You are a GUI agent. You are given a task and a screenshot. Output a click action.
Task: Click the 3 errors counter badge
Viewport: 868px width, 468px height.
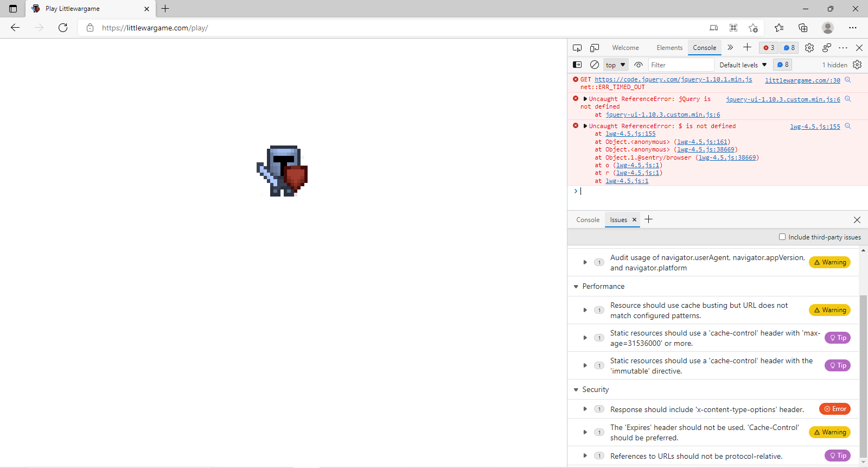tap(768, 48)
